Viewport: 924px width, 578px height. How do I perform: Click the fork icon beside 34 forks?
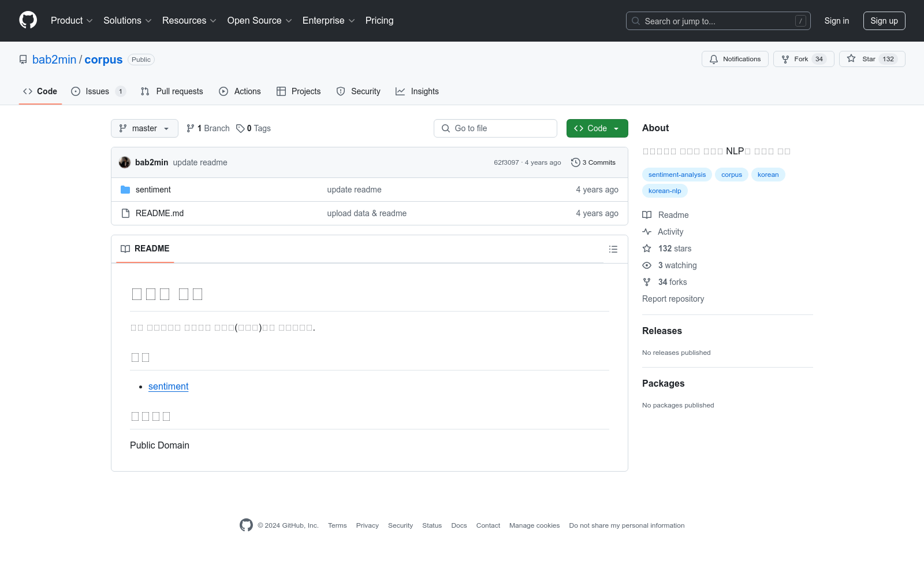(x=647, y=282)
